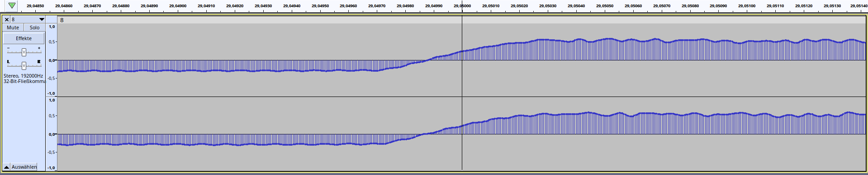Click the lower channel's -0,5 scale value
Image resolution: width=868 pixels, height=175 pixels.
click(52, 152)
